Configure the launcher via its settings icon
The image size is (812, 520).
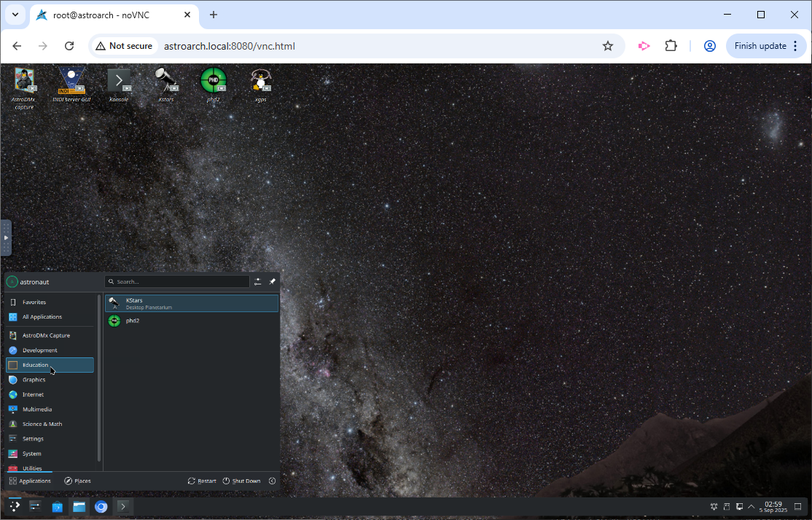coord(257,282)
